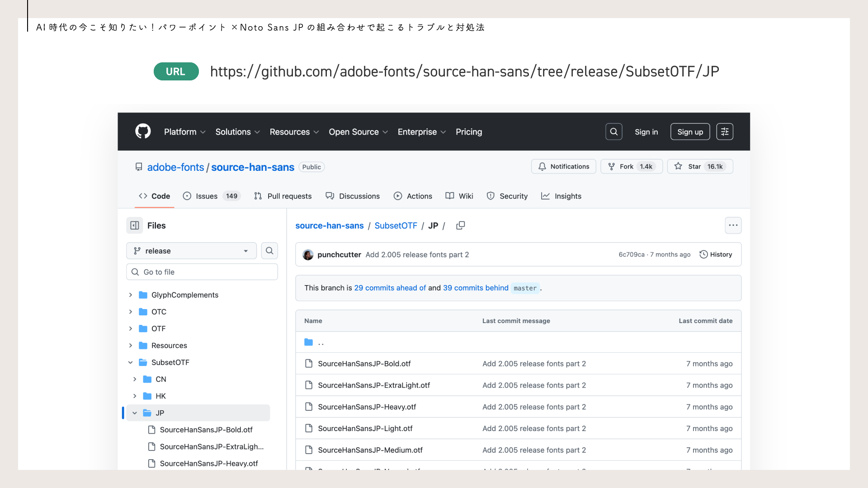This screenshot has width=868, height=488.
Task: Open the release branch dropdown
Action: tap(191, 251)
